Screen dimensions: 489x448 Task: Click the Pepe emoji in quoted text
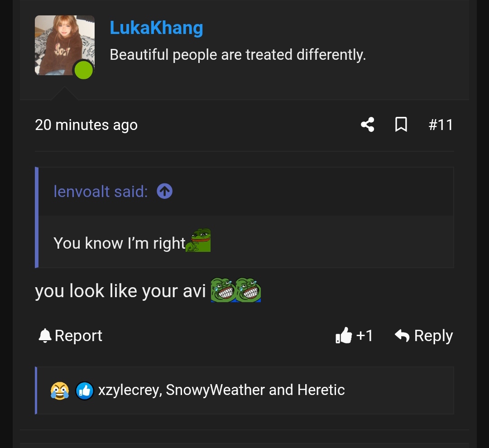(199, 241)
